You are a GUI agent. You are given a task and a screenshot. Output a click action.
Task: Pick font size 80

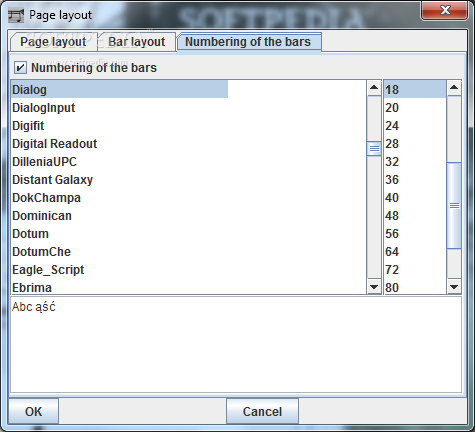coord(415,287)
